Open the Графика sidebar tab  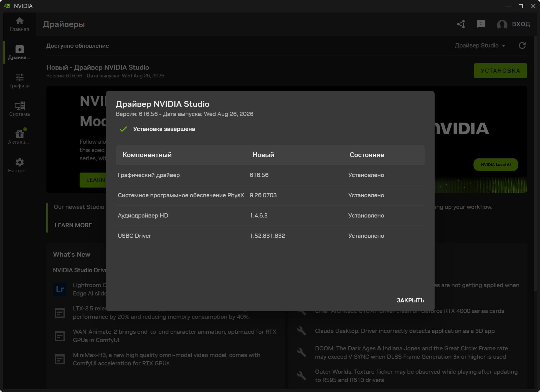point(19,81)
